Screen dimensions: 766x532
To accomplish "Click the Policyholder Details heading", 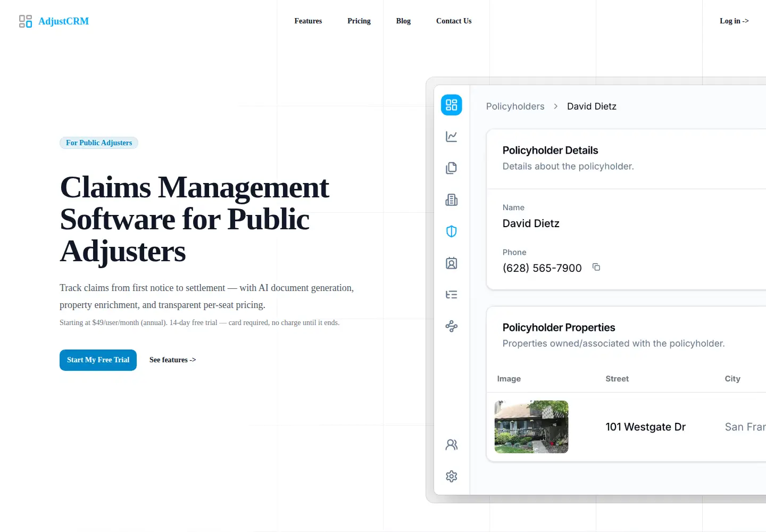I will (550, 151).
